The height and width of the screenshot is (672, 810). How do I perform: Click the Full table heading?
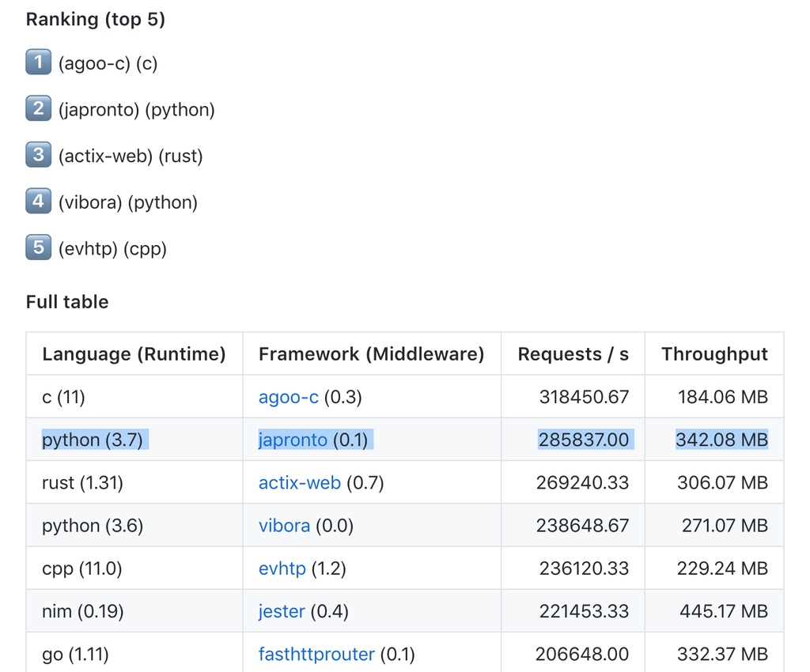pos(67,302)
